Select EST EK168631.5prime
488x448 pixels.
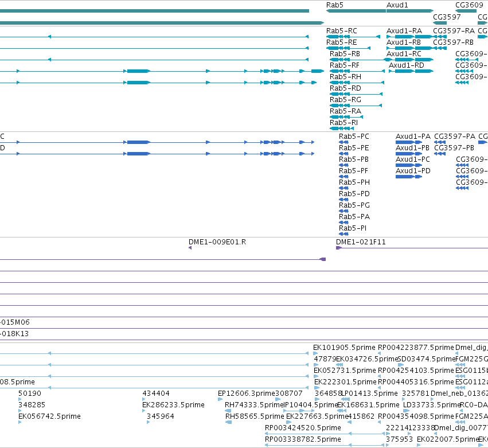coord(368,405)
